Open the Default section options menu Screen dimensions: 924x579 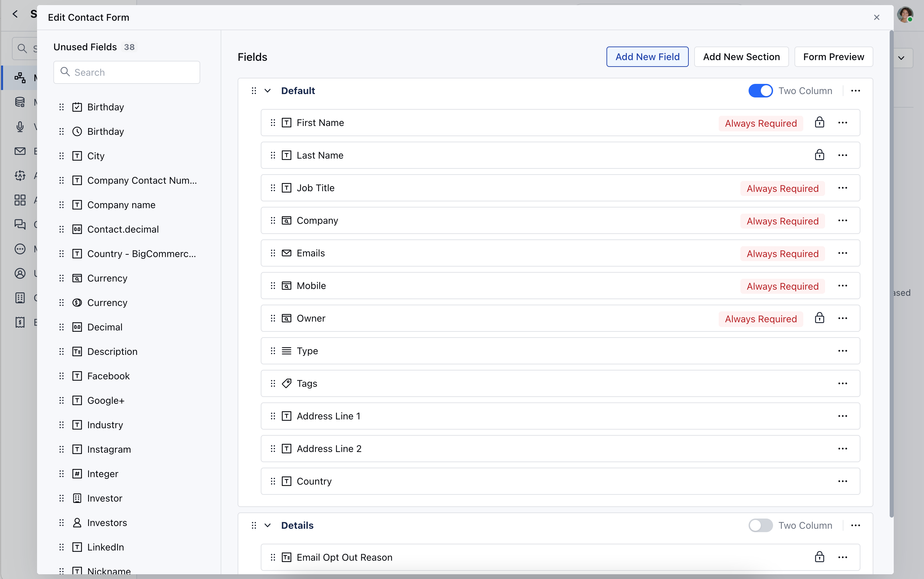click(x=855, y=91)
